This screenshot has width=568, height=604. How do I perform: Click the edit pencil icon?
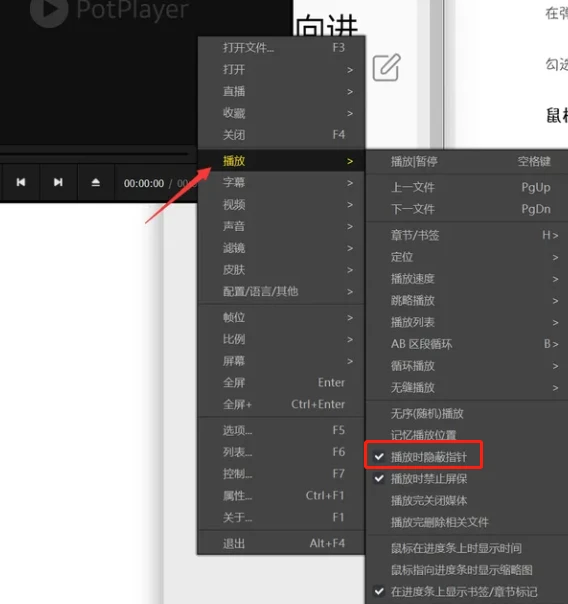coord(387,68)
